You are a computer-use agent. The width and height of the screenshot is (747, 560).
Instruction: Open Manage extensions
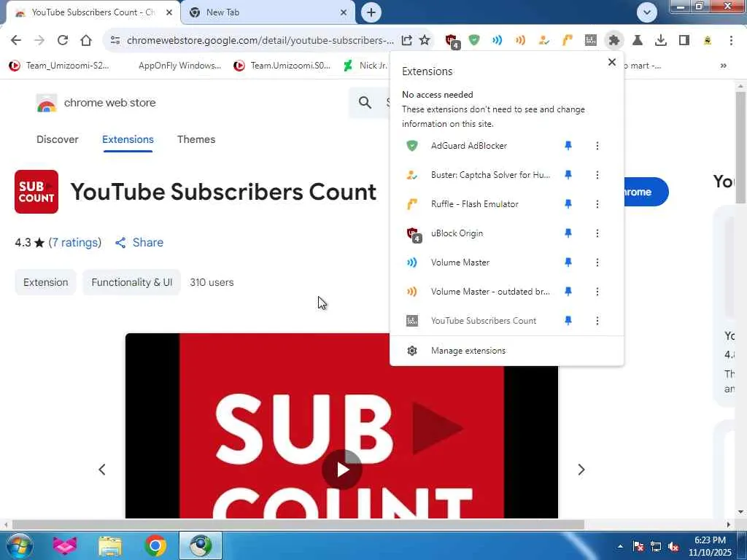506,351
